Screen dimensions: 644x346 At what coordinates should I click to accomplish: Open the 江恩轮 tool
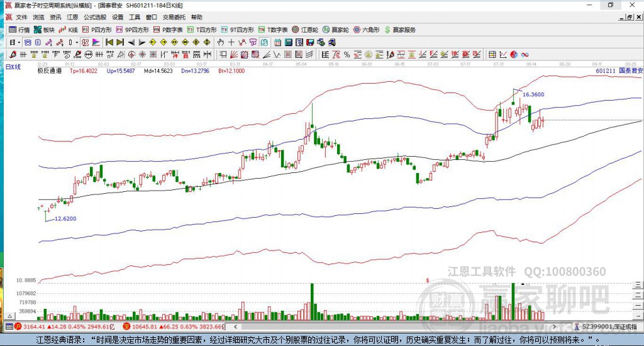coord(305,30)
